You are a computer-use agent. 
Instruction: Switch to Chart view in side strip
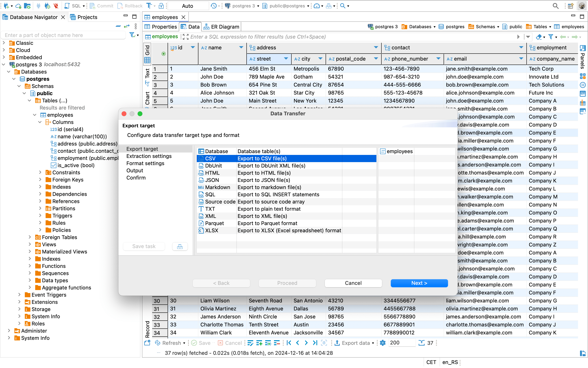pos(147,98)
